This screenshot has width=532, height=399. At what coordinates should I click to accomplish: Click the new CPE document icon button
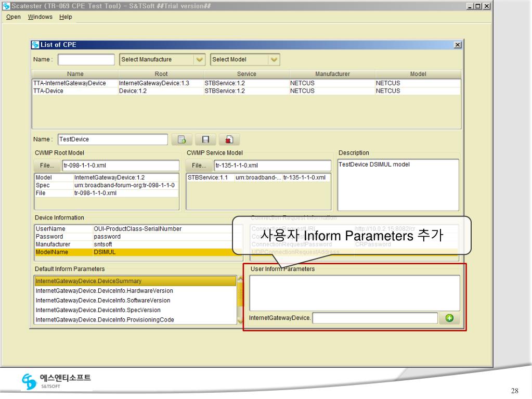pos(182,139)
